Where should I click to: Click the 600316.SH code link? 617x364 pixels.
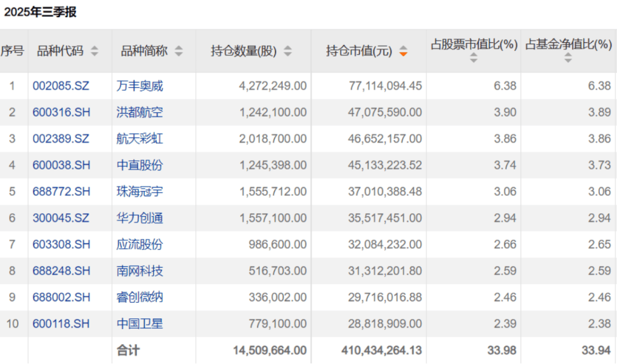pos(61,113)
